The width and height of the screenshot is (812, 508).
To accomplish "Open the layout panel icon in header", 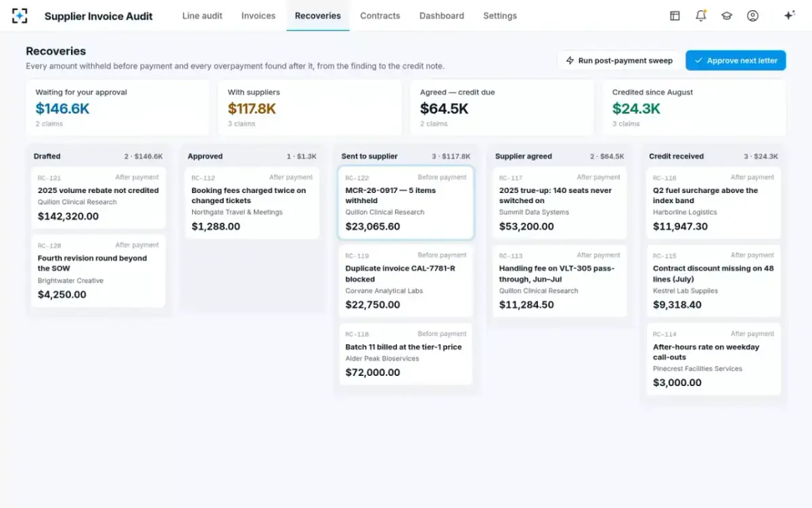I will [x=675, y=16].
